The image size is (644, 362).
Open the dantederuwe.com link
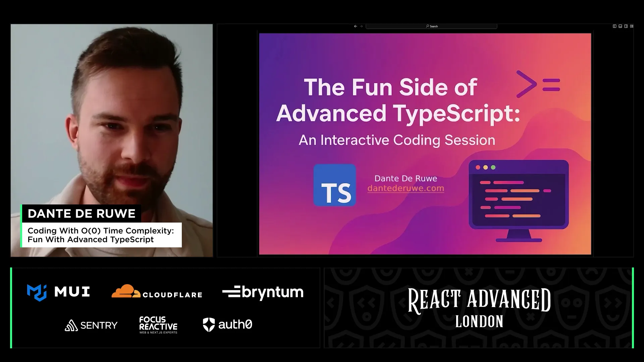[406, 188]
